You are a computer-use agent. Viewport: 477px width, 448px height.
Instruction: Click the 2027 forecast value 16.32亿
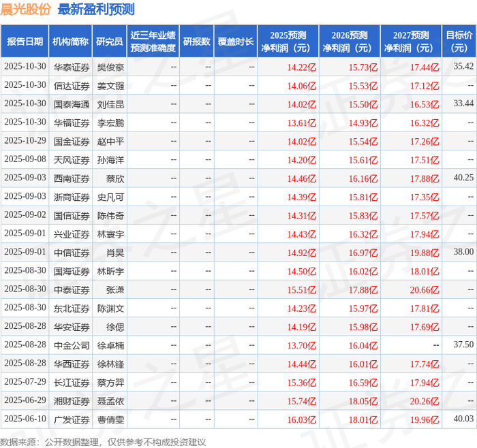tap(425, 123)
